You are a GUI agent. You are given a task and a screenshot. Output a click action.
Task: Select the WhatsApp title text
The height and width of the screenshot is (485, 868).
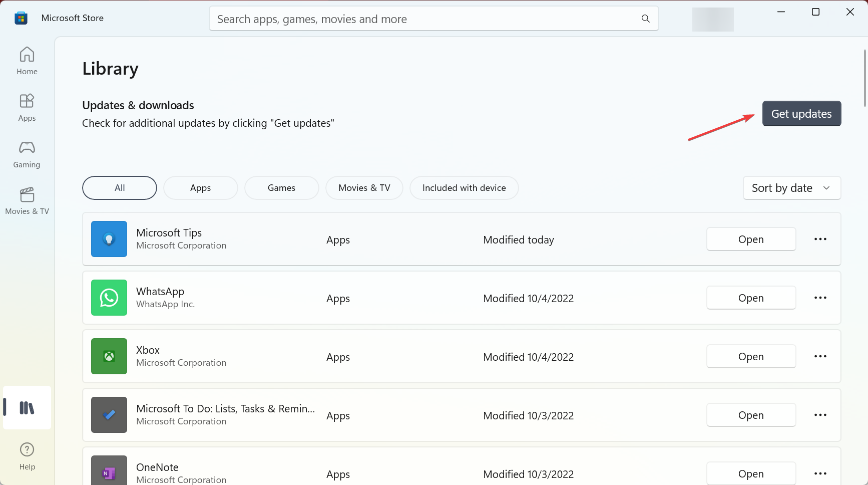tap(160, 291)
